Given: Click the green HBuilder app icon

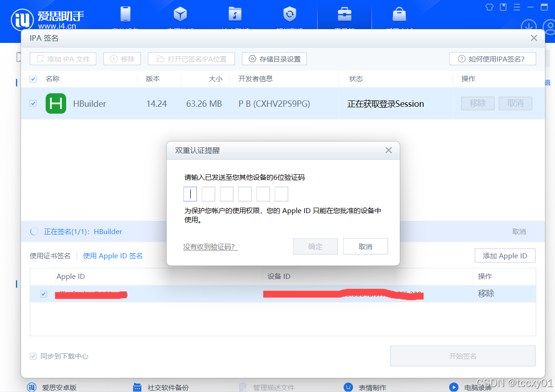Looking at the screenshot, I should 56,104.
